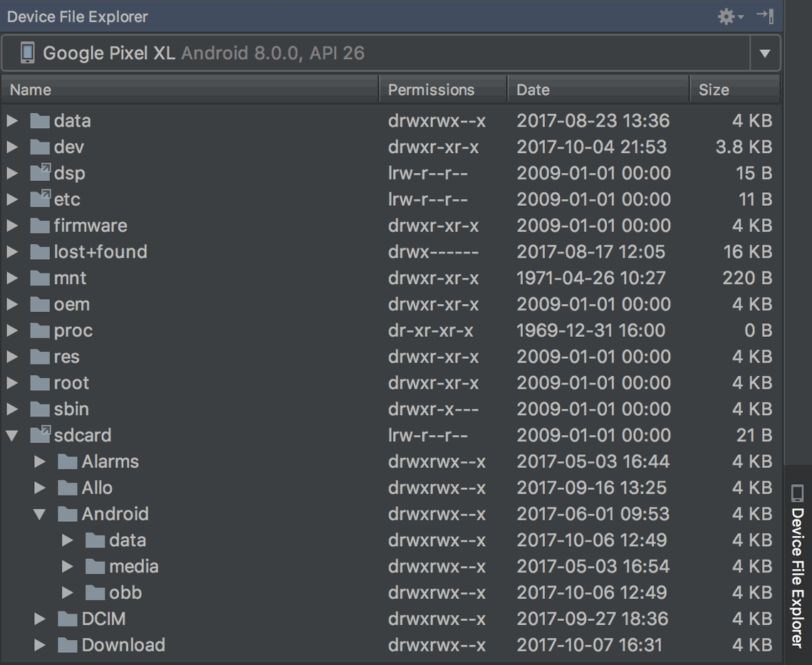Collapse the sdcard directory
This screenshot has width=812, height=665.
click(x=12, y=435)
